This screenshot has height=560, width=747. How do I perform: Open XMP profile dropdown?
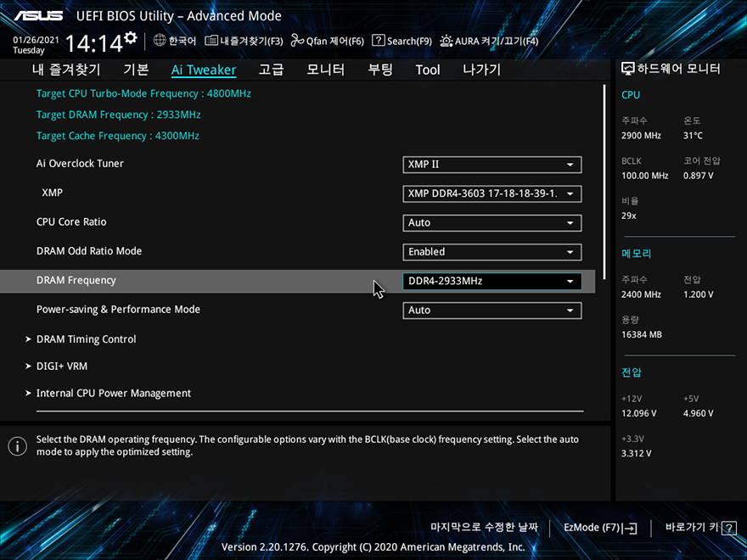tap(492, 193)
